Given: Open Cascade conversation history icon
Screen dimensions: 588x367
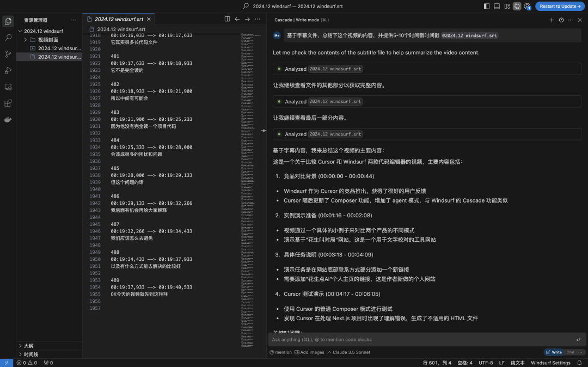Looking at the screenshot, I should point(561,20).
